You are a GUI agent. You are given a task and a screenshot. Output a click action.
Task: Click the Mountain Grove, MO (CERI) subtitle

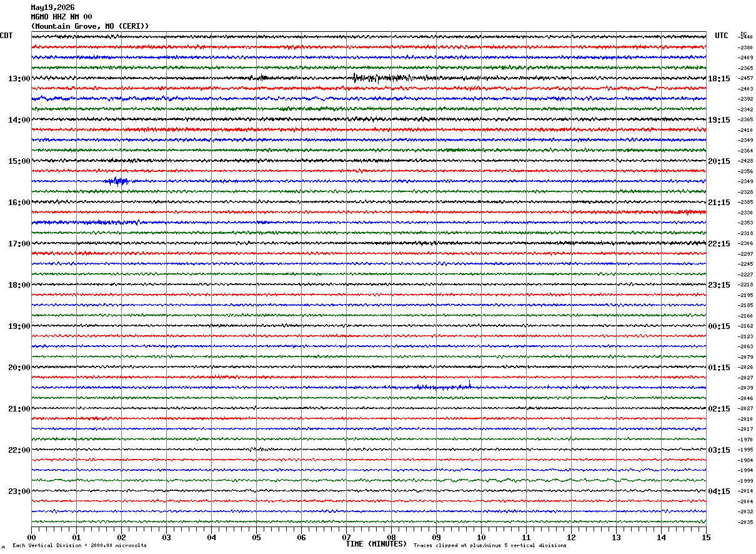pyautogui.click(x=90, y=26)
